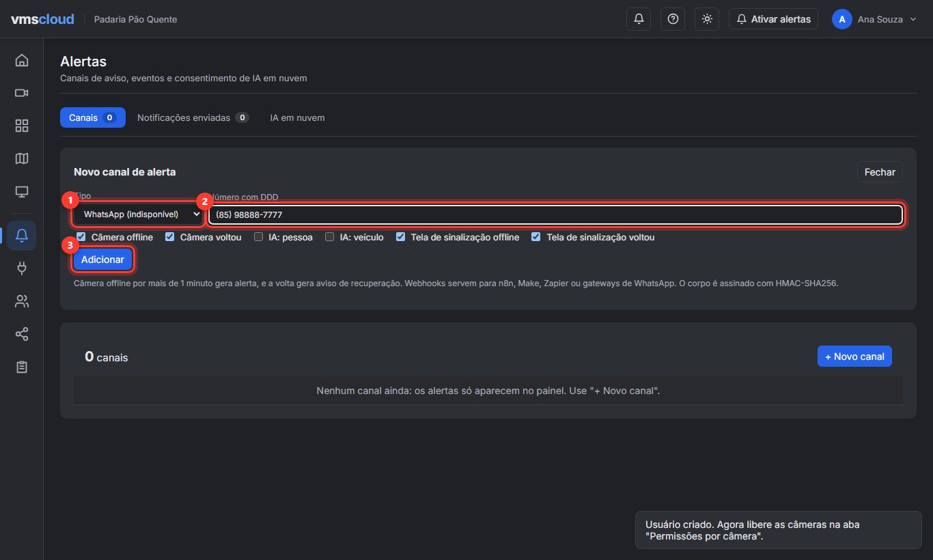Open the Home icon in sidebar

(x=22, y=60)
